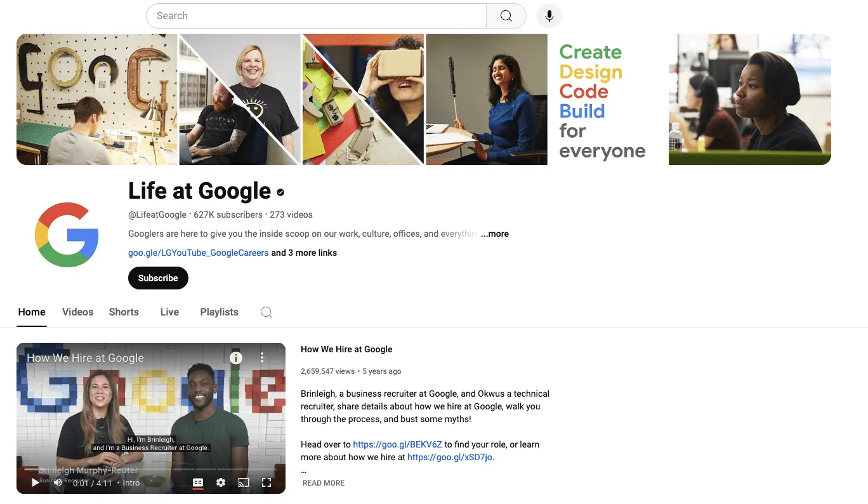The width and height of the screenshot is (868, 504).
Task: Click the Intro chapter label
Action: click(x=131, y=483)
